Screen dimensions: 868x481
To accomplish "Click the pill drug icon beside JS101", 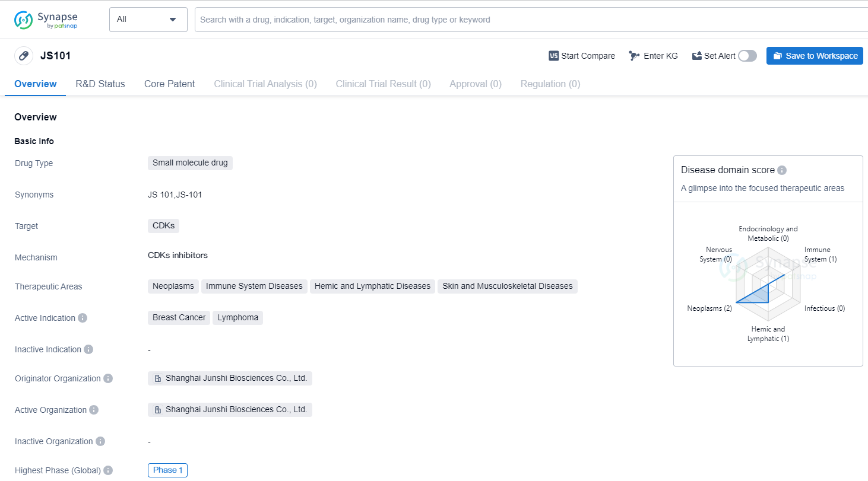I will (x=24, y=56).
